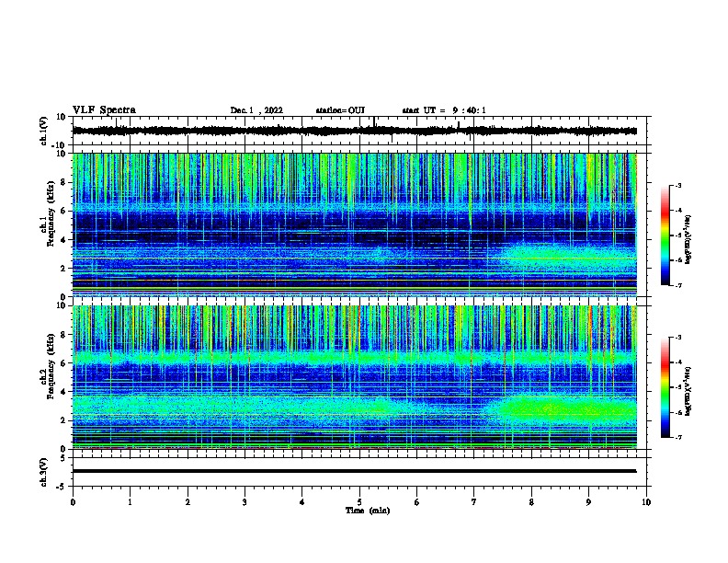
Task: Click the "5" tick on ch.3(V) axis
Action: (63, 457)
